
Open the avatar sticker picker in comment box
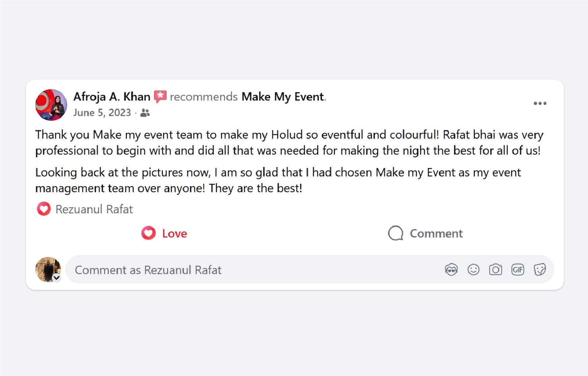point(451,269)
